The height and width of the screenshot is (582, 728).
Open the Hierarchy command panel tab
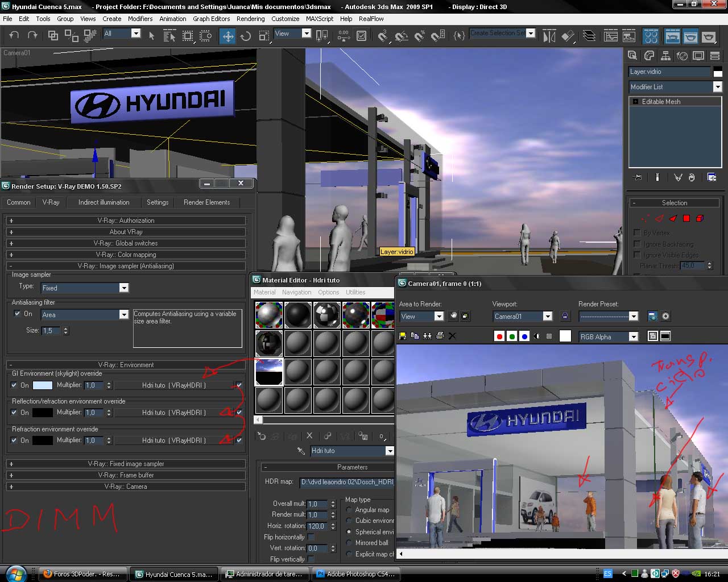pos(665,56)
